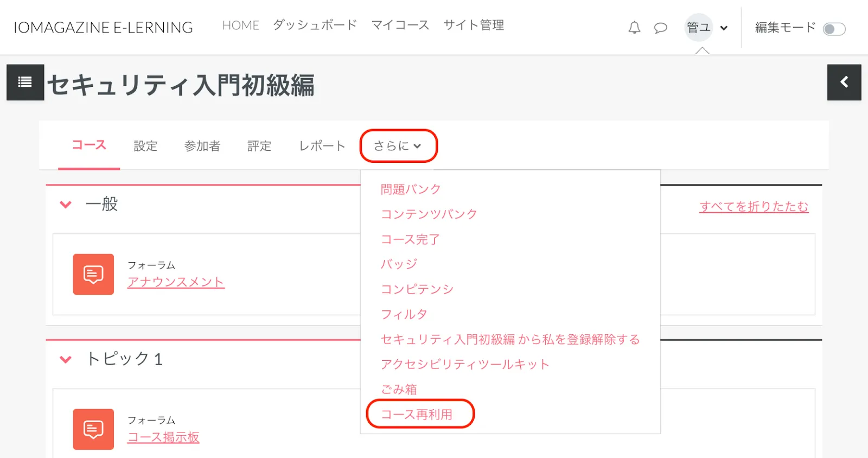
Task: Open the 設定 tab
Action: pos(145,146)
